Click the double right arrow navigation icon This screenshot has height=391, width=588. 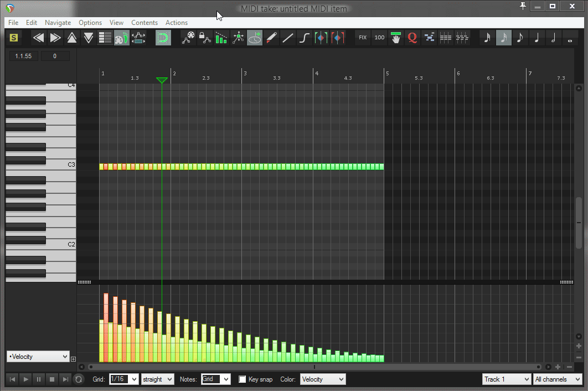(55, 38)
